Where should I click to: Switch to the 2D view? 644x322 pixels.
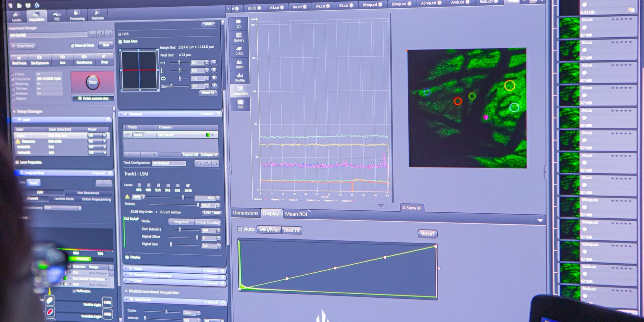[238, 23]
